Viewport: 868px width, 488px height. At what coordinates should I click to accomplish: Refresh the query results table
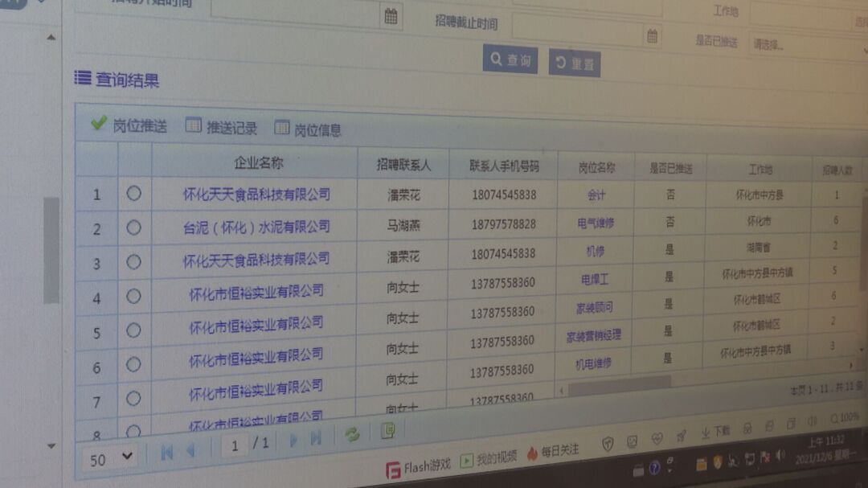352,434
